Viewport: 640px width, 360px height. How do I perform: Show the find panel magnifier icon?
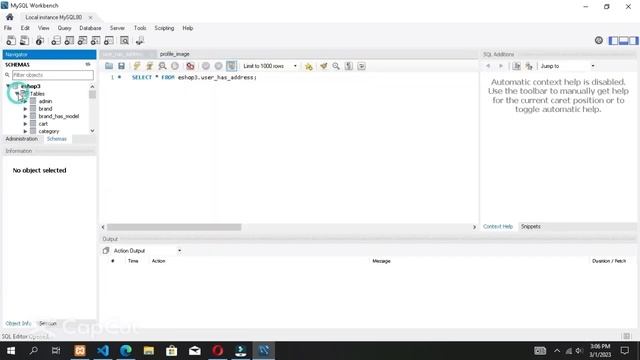336,66
